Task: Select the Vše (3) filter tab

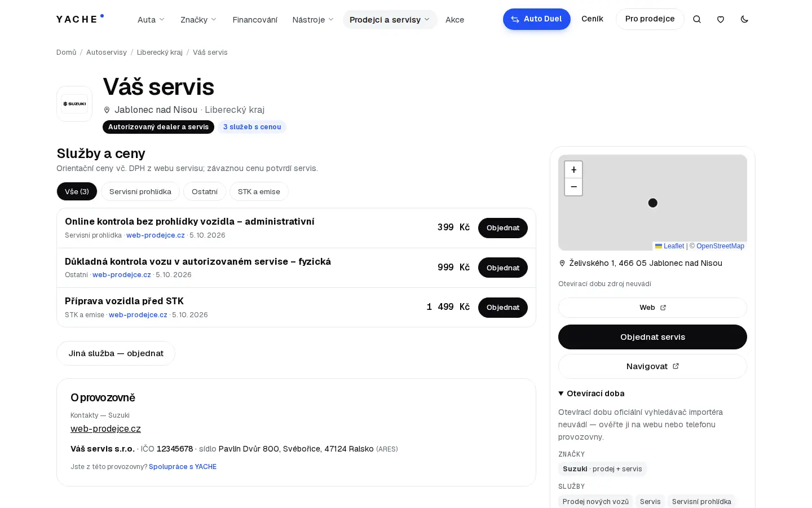Action: click(77, 191)
